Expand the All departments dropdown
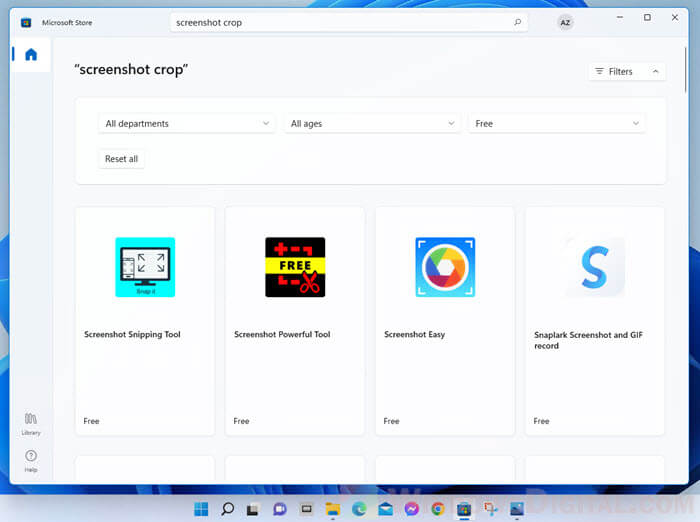The image size is (700, 522). click(187, 124)
